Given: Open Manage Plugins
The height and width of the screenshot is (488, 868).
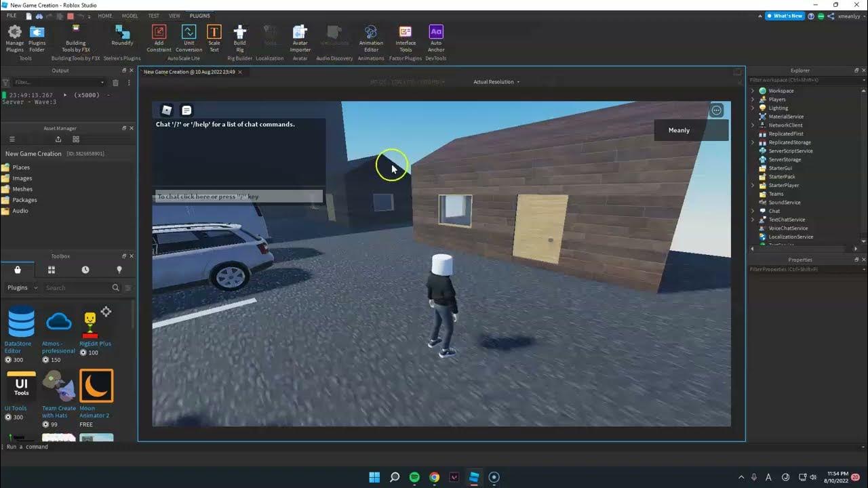Looking at the screenshot, I should [x=14, y=38].
